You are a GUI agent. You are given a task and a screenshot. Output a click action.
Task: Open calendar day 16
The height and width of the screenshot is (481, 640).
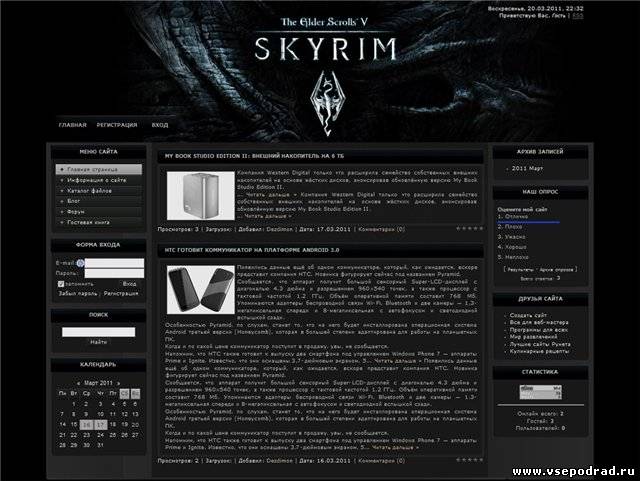(87, 425)
